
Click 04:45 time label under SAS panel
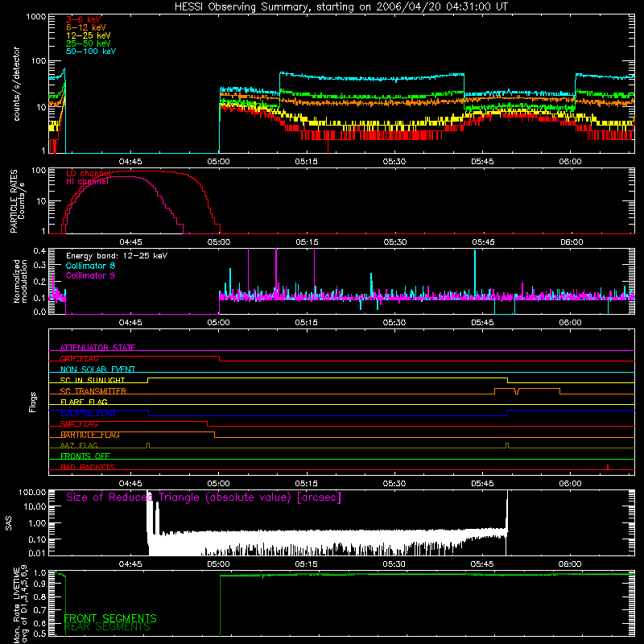(130, 564)
